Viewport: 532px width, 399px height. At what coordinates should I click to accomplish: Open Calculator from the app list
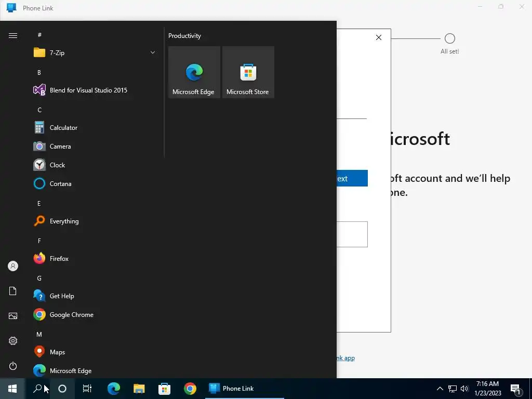click(95, 128)
